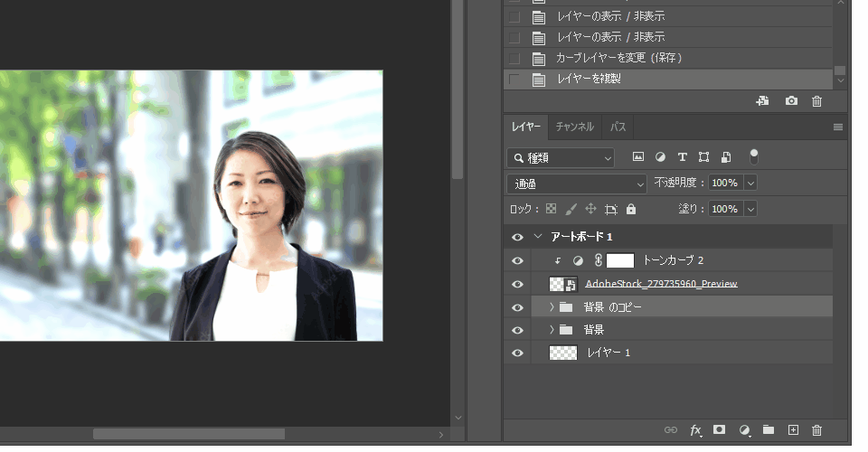The image size is (868, 452).
Task: Expand the 背景 group
Action: pyautogui.click(x=552, y=330)
